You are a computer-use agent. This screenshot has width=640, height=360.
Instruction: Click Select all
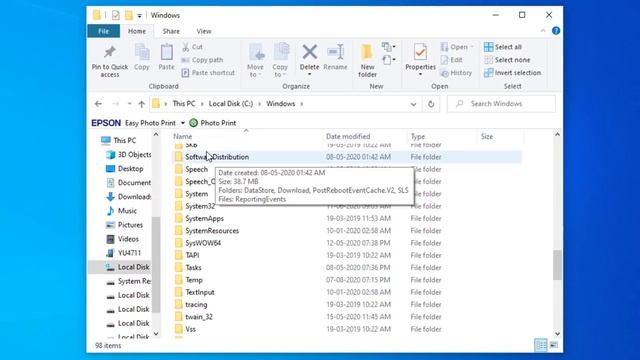(503, 47)
